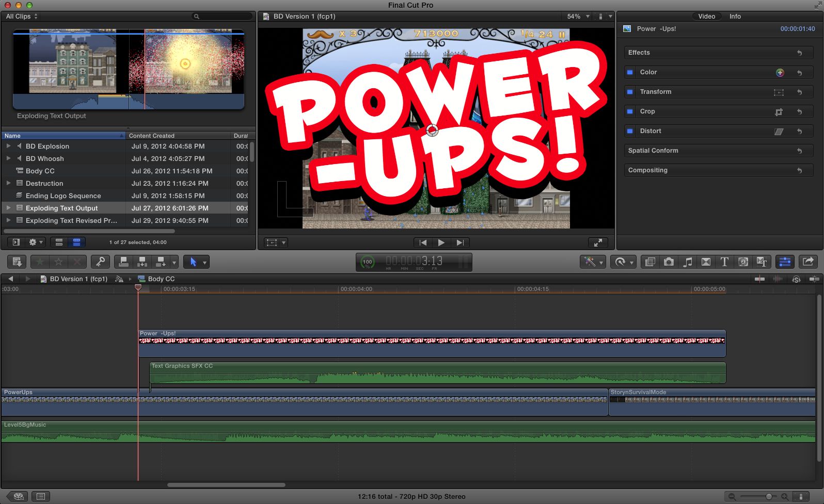Reset the Effects section arrow
The width and height of the screenshot is (824, 504).
pyautogui.click(x=799, y=53)
